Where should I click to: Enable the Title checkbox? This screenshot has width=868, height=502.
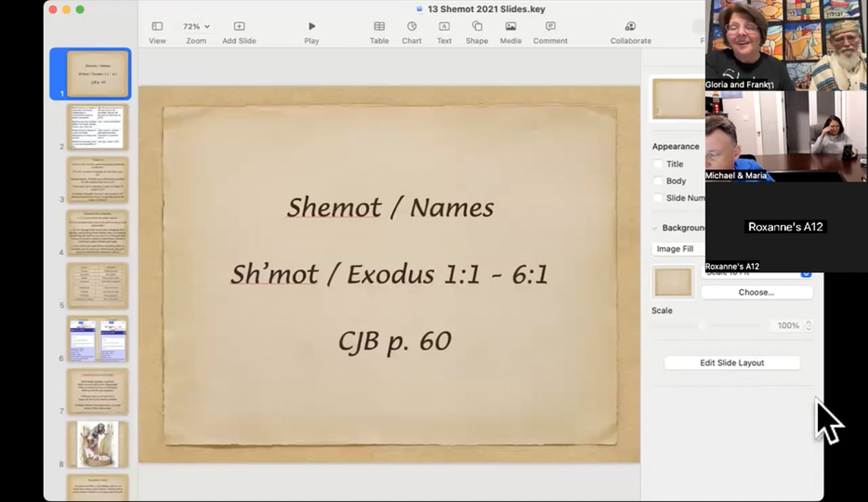[x=658, y=164]
